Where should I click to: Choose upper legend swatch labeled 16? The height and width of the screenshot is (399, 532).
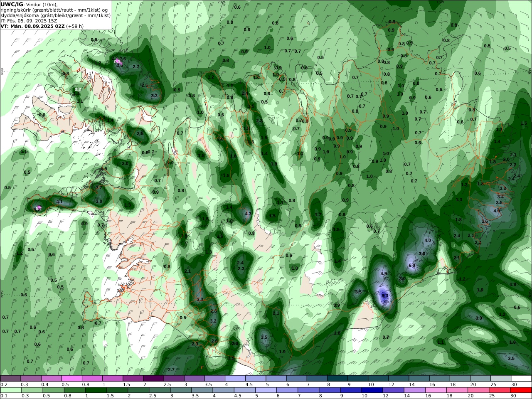pyautogui.click(x=440, y=378)
